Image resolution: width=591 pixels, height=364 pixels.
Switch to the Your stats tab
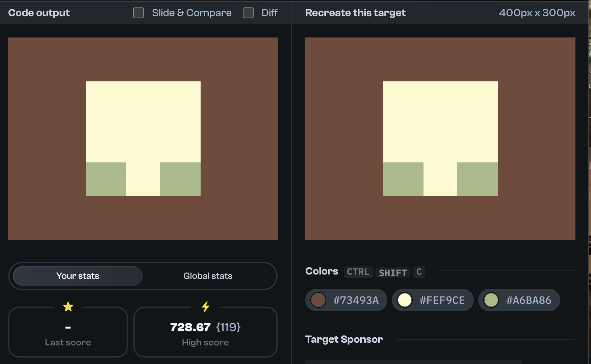[78, 276]
